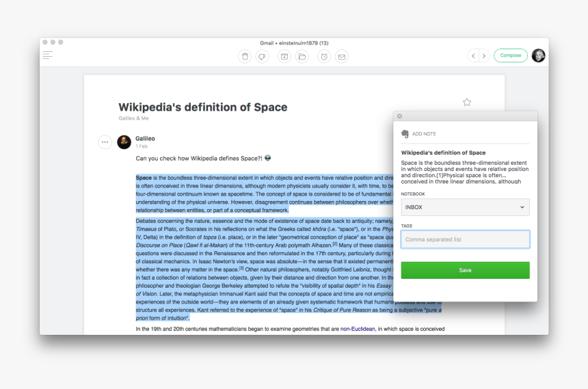Image resolution: width=588 pixels, height=389 pixels.
Task: Click the Galileo & Me participants text
Action: [133, 118]
